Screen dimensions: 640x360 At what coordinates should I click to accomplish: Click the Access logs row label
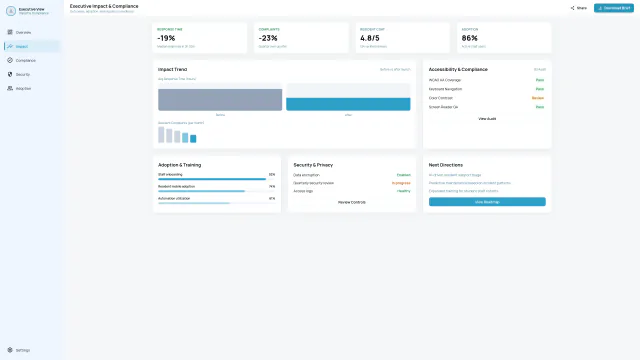tap(303, 191)
